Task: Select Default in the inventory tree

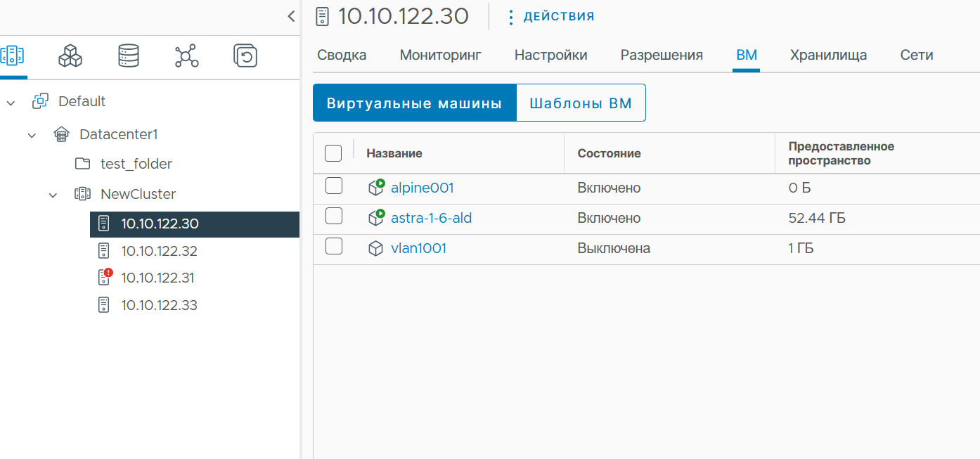Action: pos(82,101)
